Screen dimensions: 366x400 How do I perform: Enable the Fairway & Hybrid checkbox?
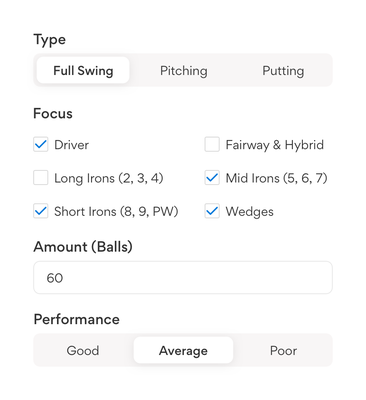[212, 145]
